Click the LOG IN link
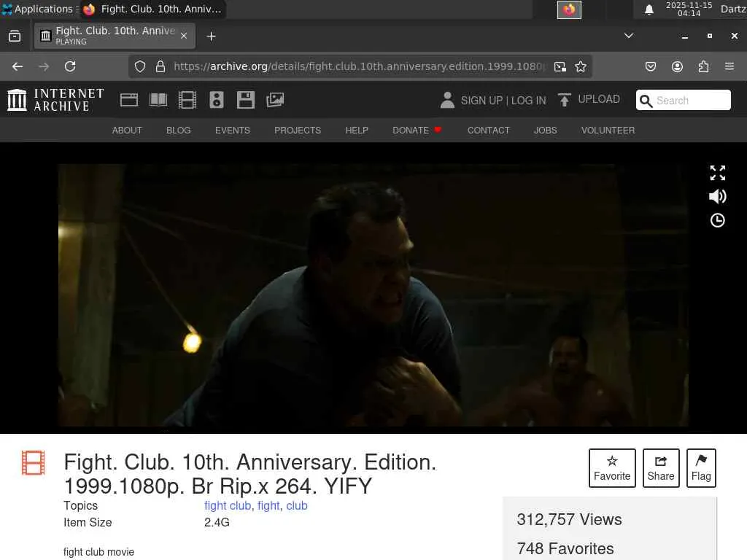747x560 pixels. (x=529, y=101)
